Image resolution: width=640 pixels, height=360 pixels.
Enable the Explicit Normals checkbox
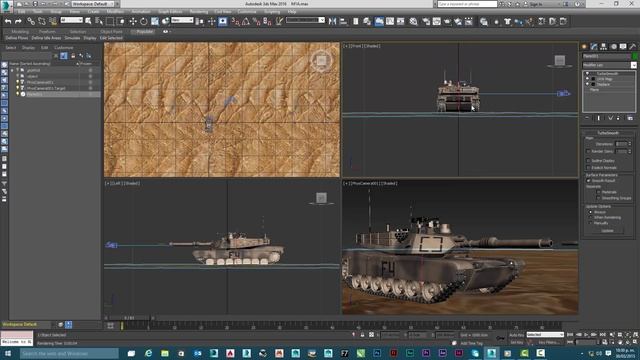tap(589, 168)
